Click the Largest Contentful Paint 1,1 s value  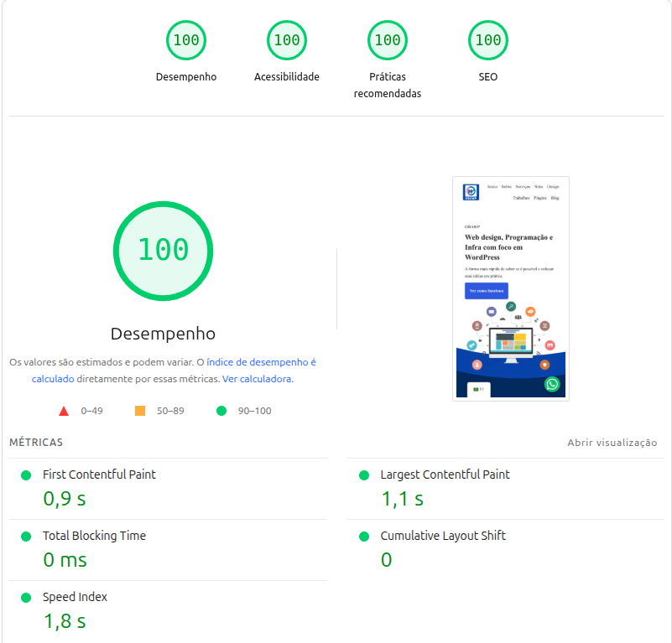click(x=402, y=499)
